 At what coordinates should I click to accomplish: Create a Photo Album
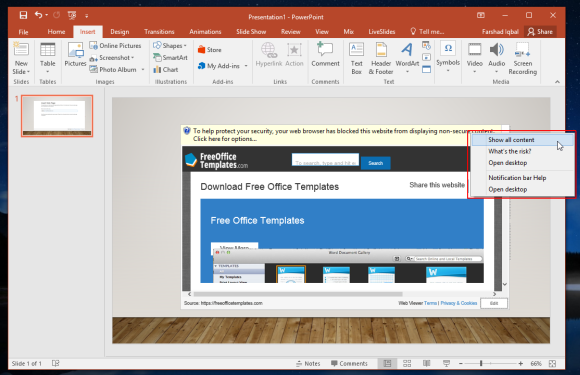[x=113, y=70]
